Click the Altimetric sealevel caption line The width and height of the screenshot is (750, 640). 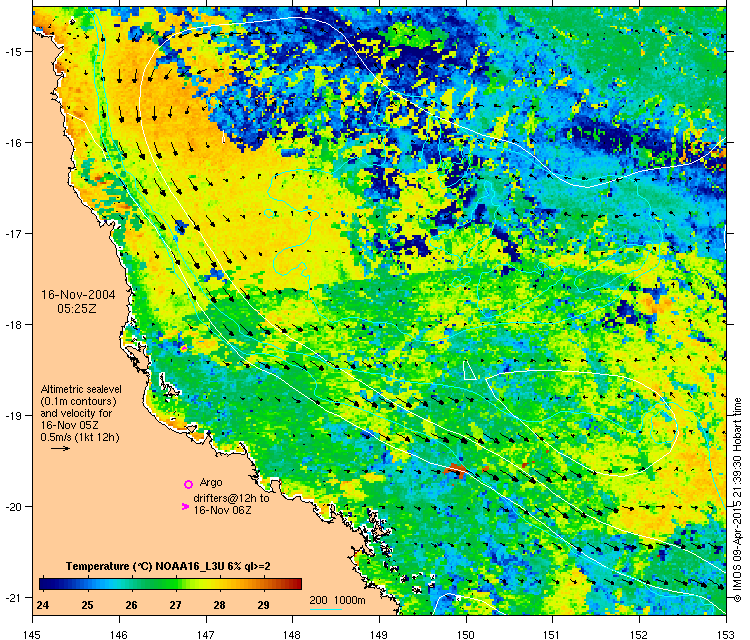click(x=81, y=389)
